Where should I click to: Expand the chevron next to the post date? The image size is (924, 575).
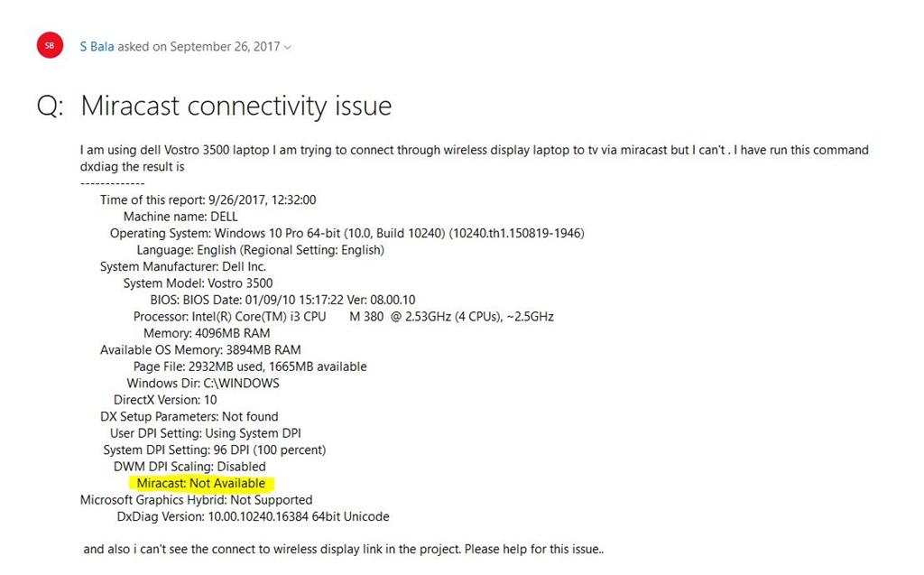pos(288,47)
